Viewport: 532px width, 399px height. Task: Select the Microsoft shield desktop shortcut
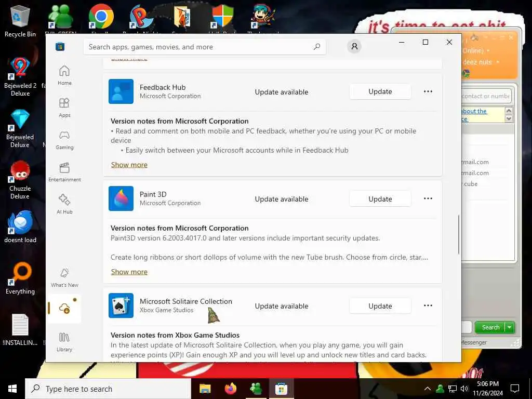tap(222, 17)
